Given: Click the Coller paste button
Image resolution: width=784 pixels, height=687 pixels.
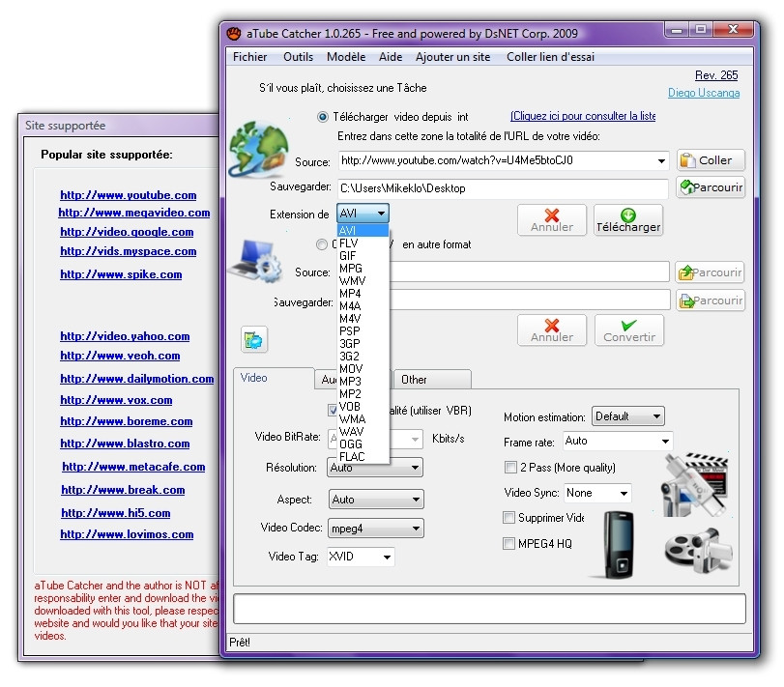Looking at the screenshot, I should [711, 160].
